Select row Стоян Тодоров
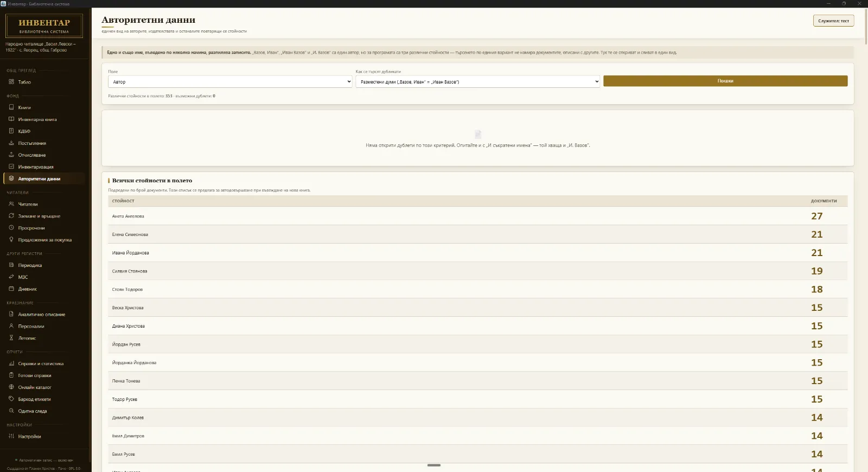The width and height of the screenshot is (868, 472). tap(477, 289)
